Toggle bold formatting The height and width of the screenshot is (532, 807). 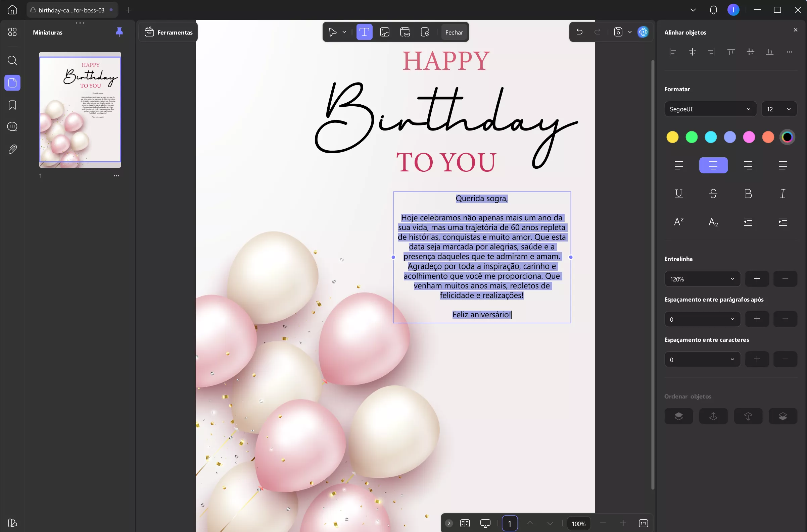tap(748, 194)
